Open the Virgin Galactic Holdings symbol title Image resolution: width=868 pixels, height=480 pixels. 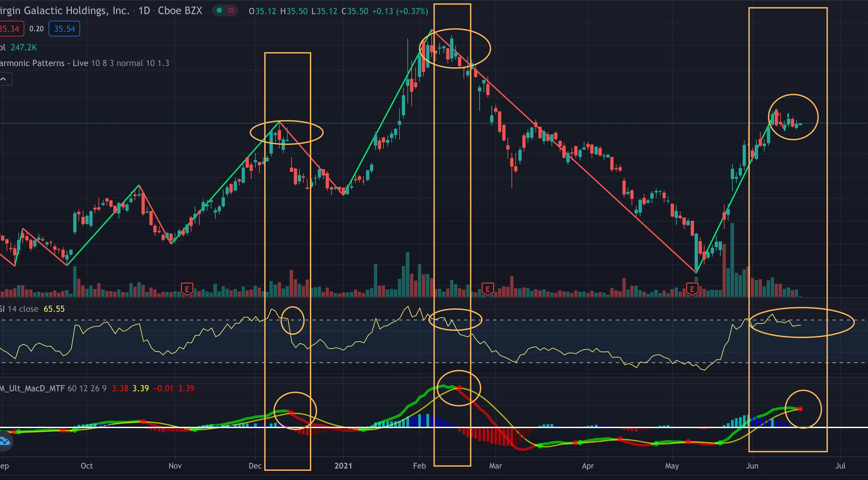coord(65,11)
